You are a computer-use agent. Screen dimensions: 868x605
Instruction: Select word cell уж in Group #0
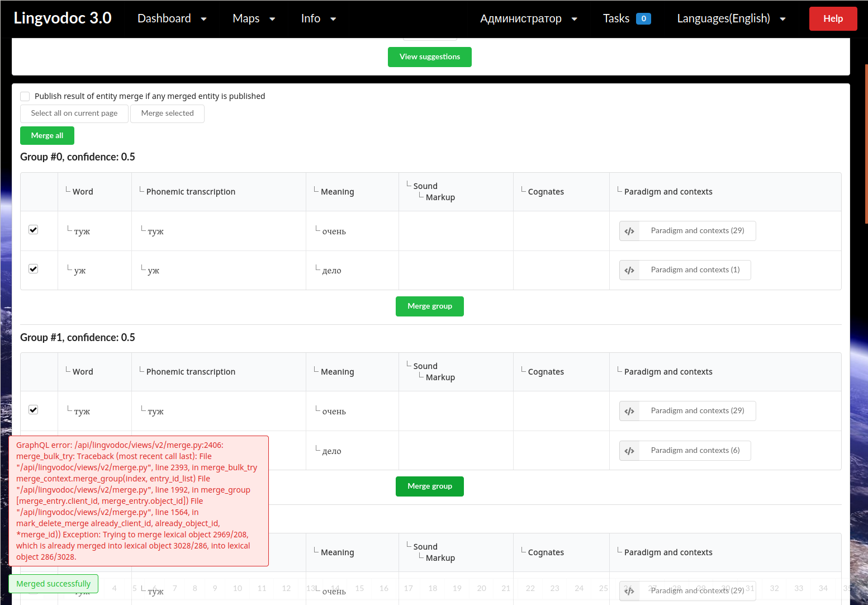tap(80, 271)
